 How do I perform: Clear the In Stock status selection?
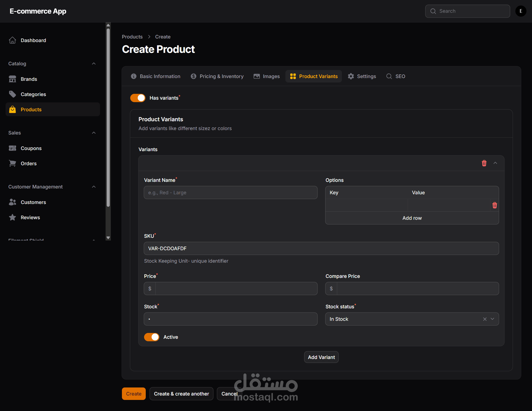(x=485, y=319)
